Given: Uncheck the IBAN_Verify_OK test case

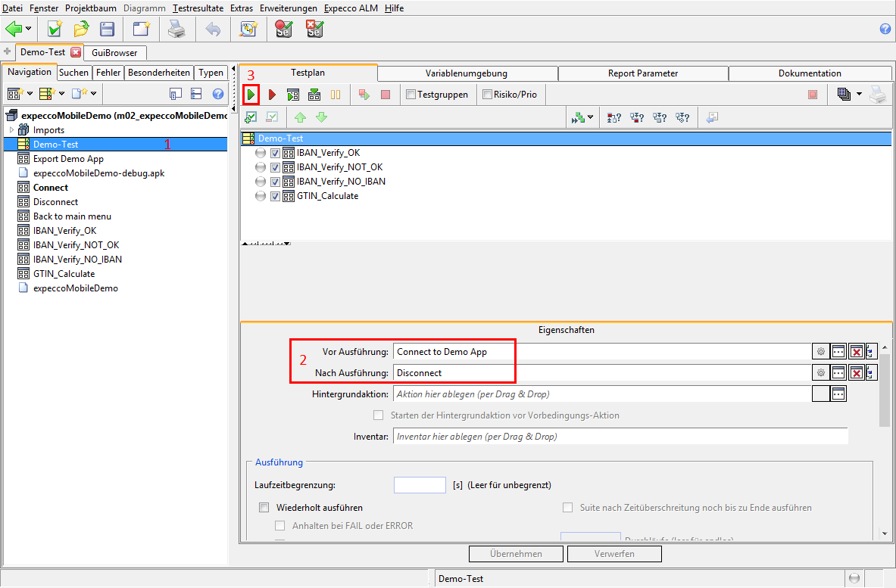Looking at the screenshot, I should [276, 153].
